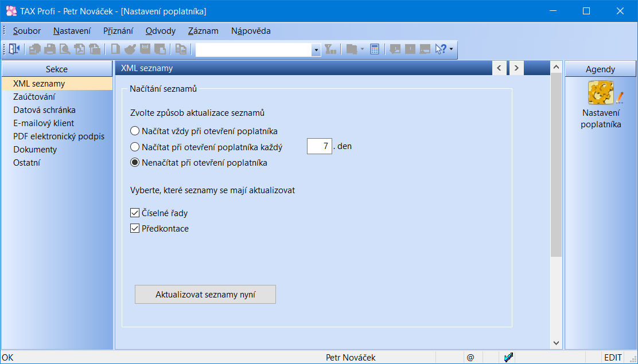Go to next section with right chevron
Viewport: 638px width, 364px height.
tap(516, 68)
